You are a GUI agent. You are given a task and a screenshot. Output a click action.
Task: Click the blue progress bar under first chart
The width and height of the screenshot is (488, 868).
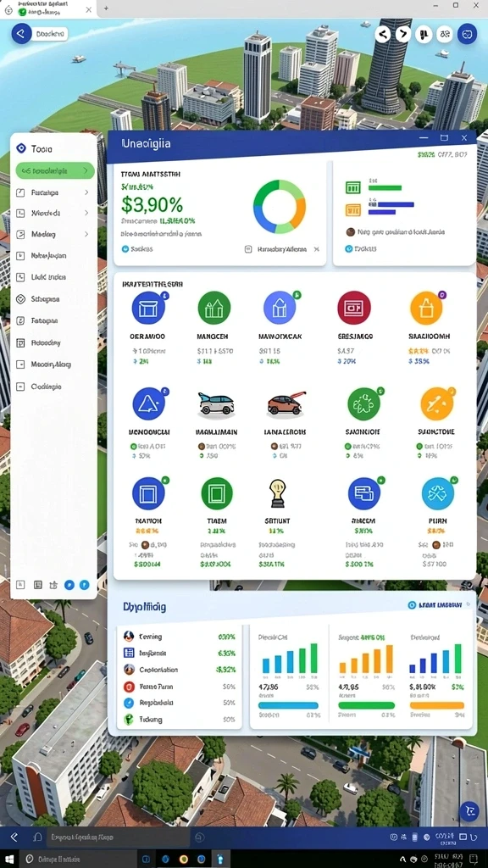[x=288, y=705]
